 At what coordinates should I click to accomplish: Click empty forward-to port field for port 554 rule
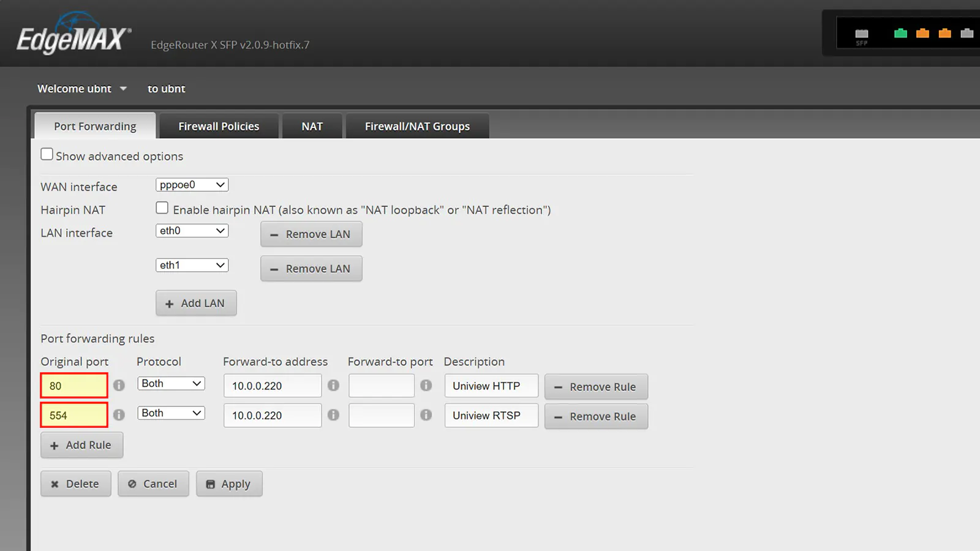[382, 415]
